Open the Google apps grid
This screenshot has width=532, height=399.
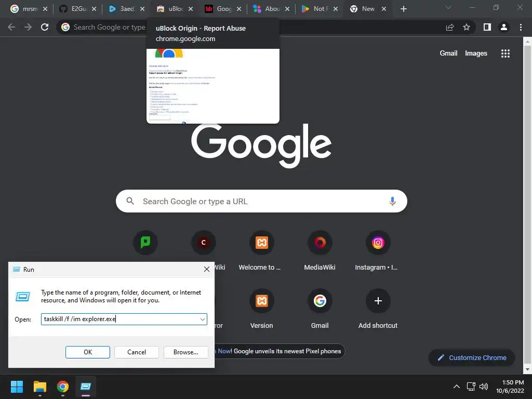click(x=506, y=54)
